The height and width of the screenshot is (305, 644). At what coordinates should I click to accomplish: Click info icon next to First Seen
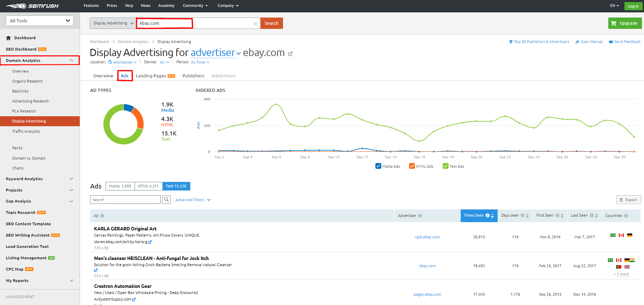(557, 216)
